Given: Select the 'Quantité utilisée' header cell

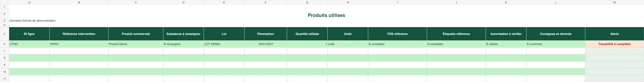Looking at the screenshot, I should 307,34.
